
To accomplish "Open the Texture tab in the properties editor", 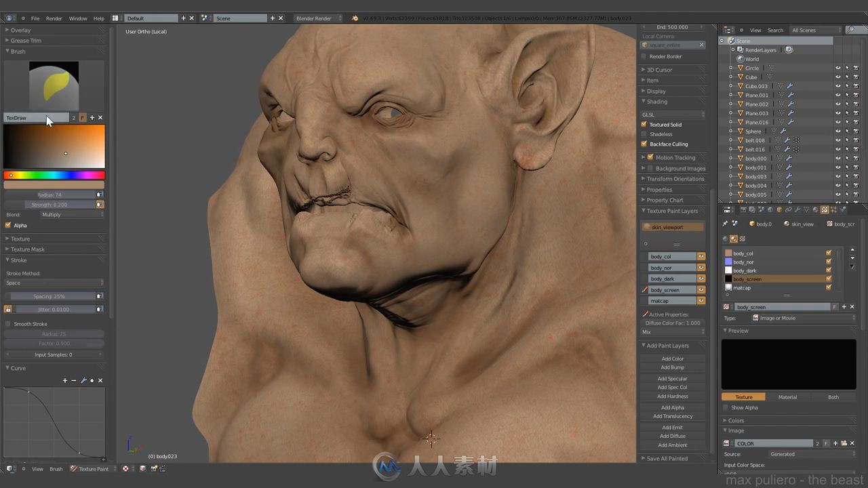I will pos(825,210).
